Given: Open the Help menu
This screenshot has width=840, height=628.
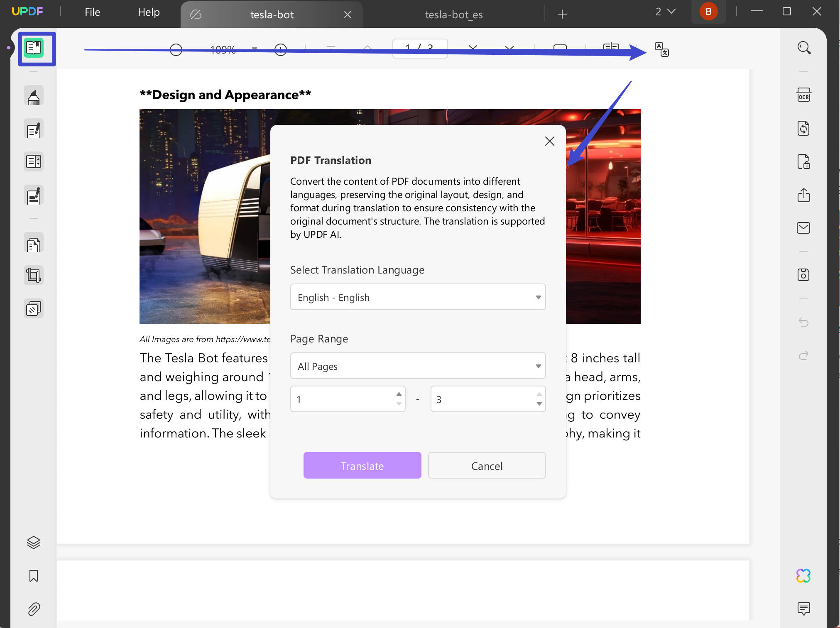Looking at the screenshot, I should [148, 12].
